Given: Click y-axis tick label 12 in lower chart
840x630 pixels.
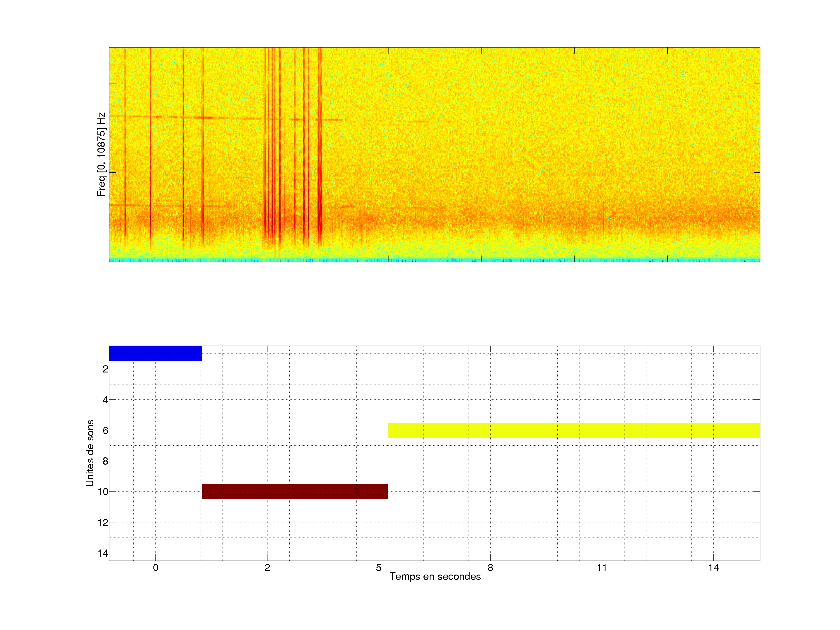Looking at the screenshot, I should click(x=103, y=523).
